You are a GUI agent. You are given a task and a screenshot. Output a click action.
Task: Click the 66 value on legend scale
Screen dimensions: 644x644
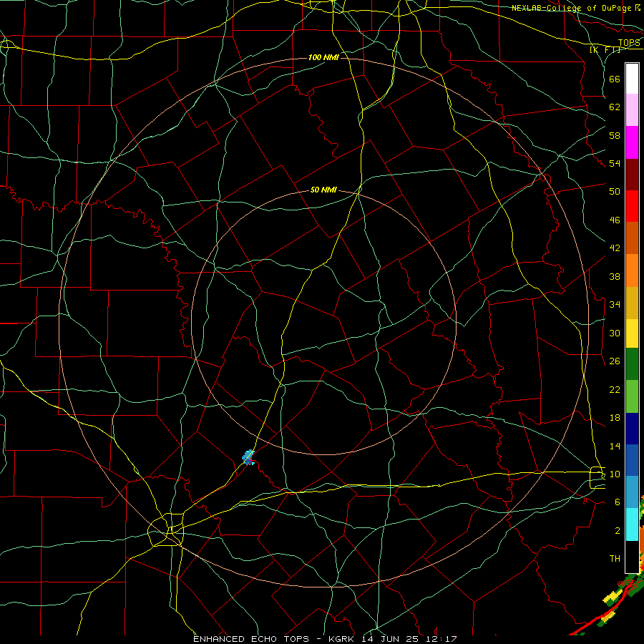[x=615, y=79]
